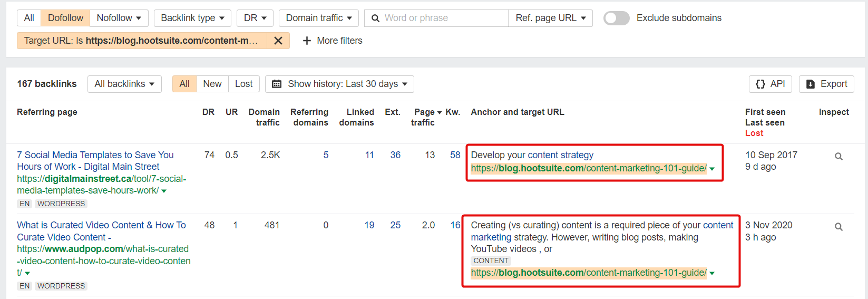Remove the Target URL filter with X
Screen dimensions: 868x299
pos(278,41)
